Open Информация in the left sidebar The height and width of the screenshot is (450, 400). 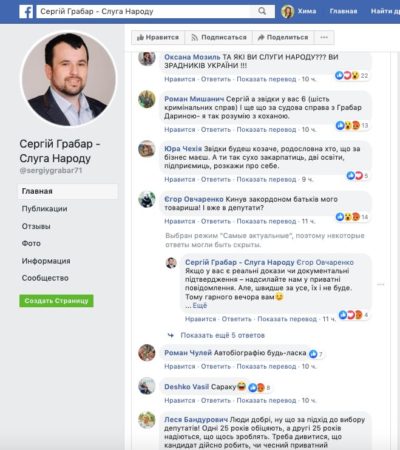click(x=46, y=261)
